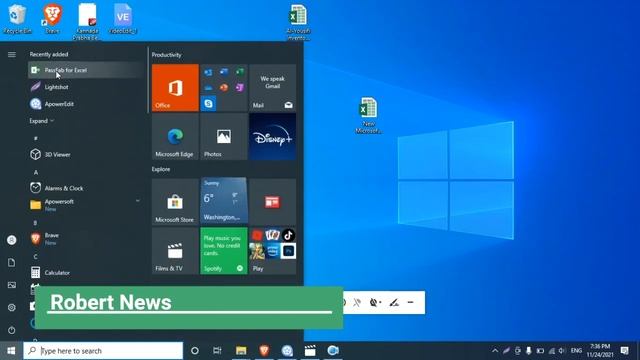The height and width of the screenshot is (360, 640).
Task: Open Documents from Start sidebar
Action: coord(12,262)
